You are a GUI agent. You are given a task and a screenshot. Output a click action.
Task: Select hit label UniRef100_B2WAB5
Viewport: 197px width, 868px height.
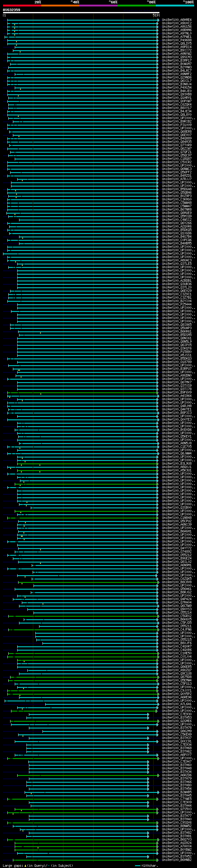click(177, 792)
